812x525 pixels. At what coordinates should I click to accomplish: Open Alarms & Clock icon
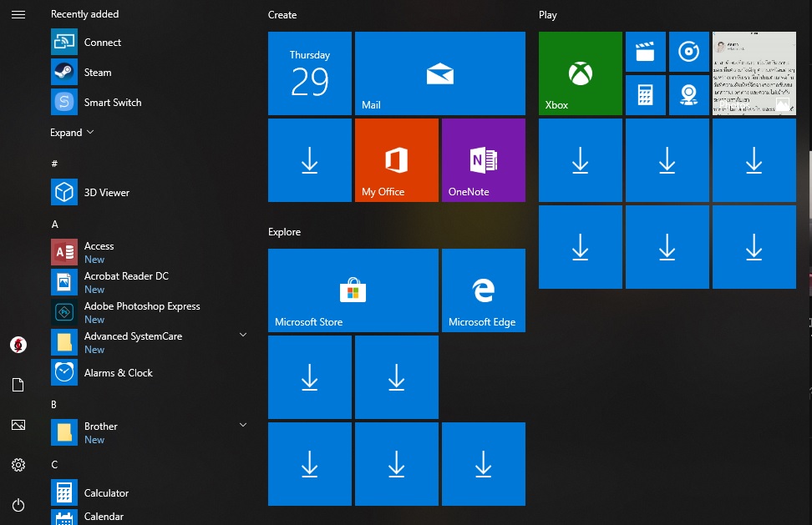click(64, 372)
